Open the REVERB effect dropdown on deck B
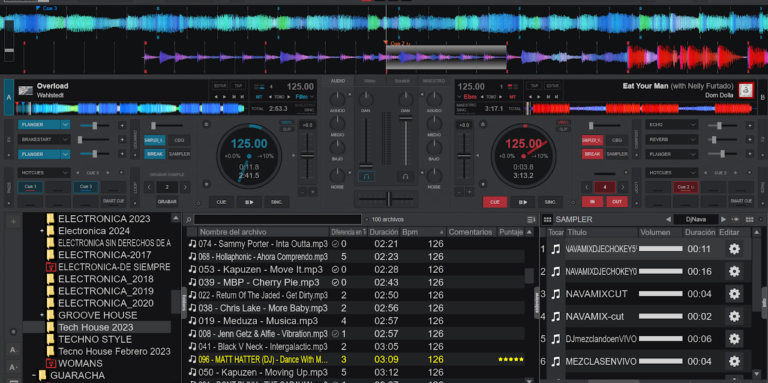This screenshot has width=768, height=383. (x=693, y=140)
